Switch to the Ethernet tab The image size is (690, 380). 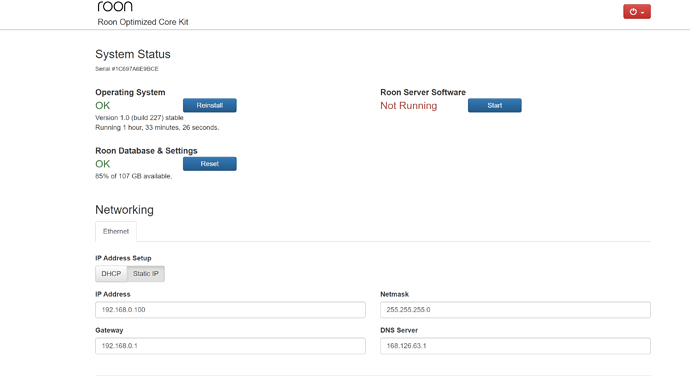click(116, 231)
